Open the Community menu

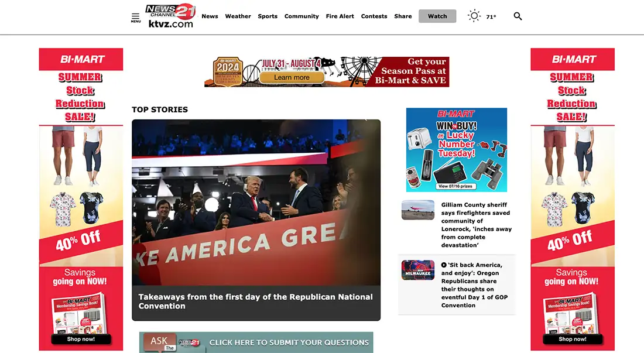tap(302, 16)
